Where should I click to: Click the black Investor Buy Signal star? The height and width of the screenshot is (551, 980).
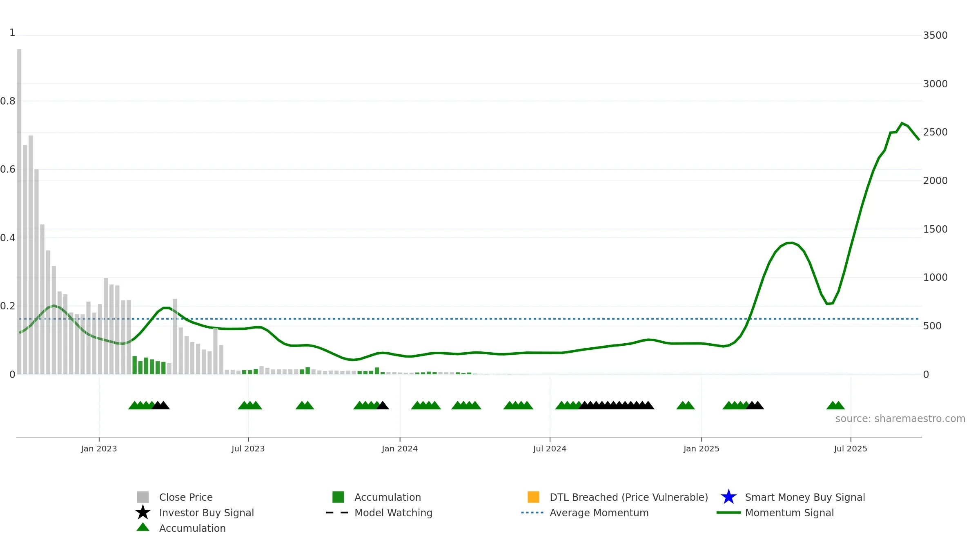143,512
